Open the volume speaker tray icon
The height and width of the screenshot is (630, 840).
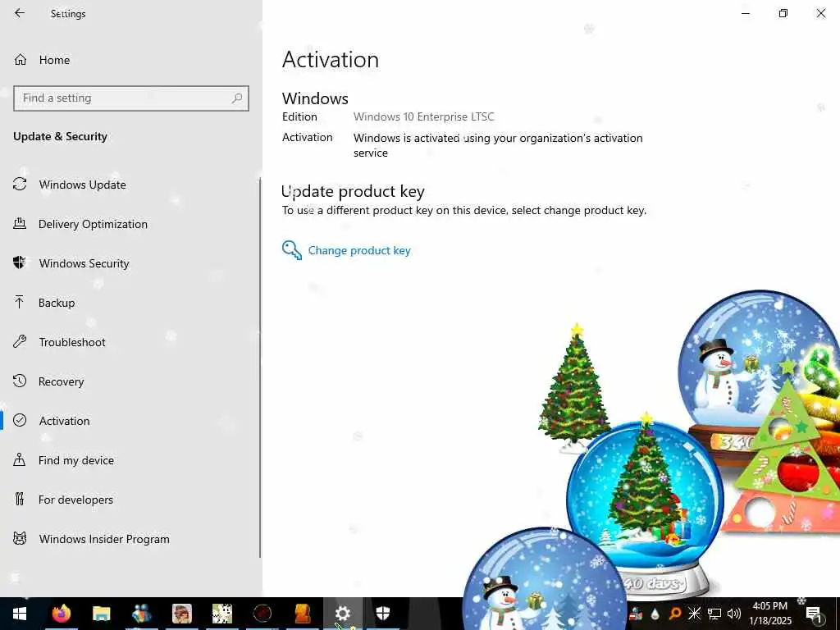pyautogui.click(x=734, y=614)
